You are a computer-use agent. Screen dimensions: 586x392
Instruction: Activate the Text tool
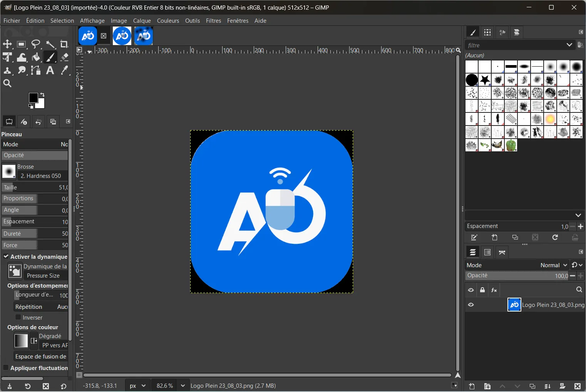click(50, 70)
